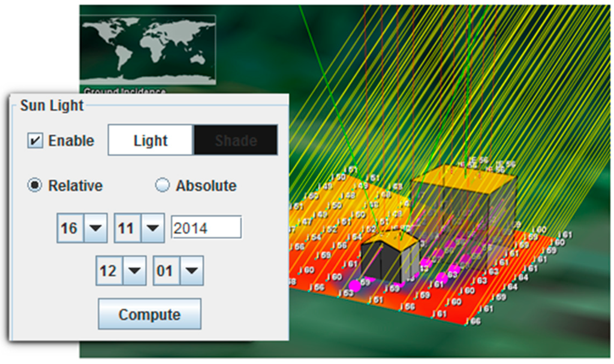Click the hour value 12 in the combo box
Viewport: 614px width, 364px height.
tap(108, 271)
